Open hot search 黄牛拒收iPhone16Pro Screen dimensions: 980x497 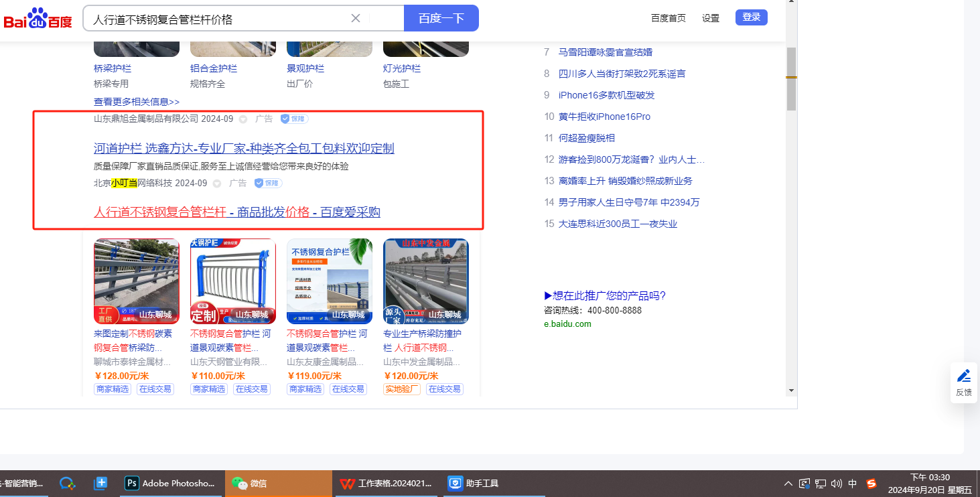[x=605, y=117]
